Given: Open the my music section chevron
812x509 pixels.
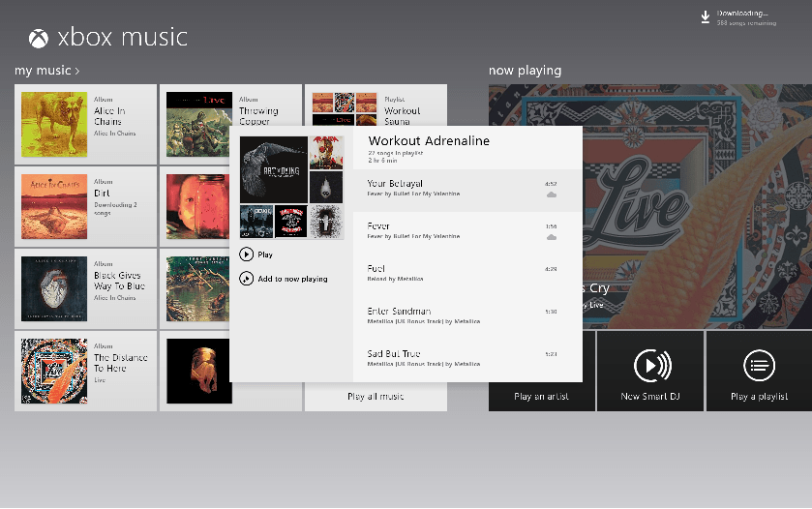Looking at the screenshot, I should [x=77, y=71].
